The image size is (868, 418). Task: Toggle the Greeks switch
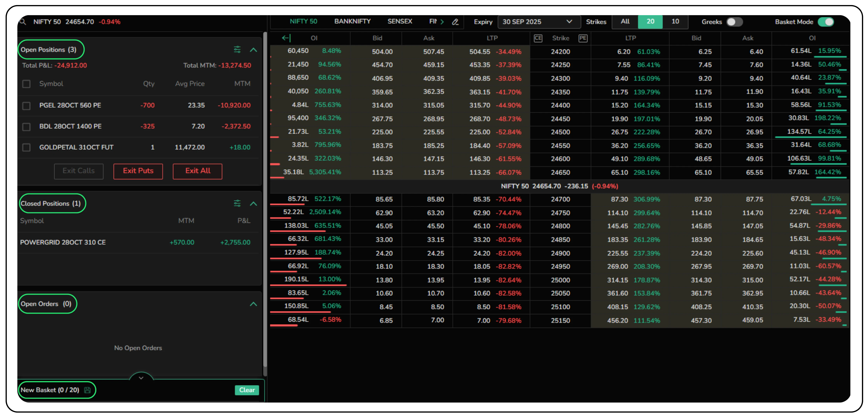tap(734, 22)
